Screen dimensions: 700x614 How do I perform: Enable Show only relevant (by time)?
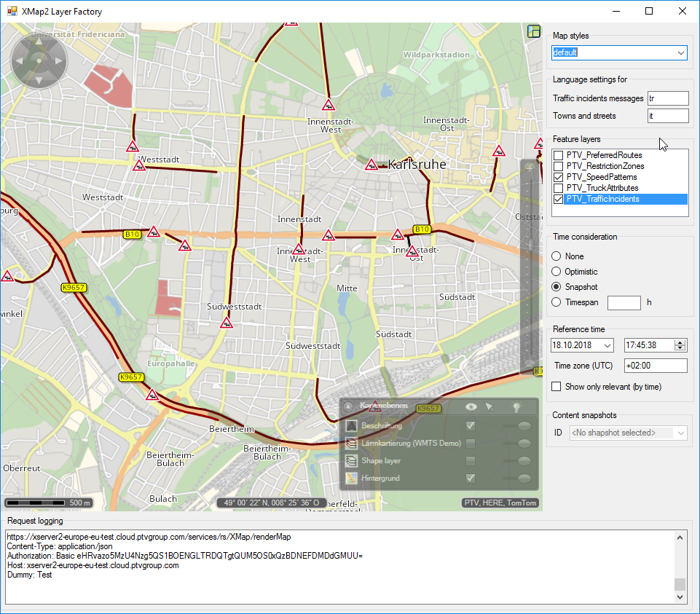(557, 386)
